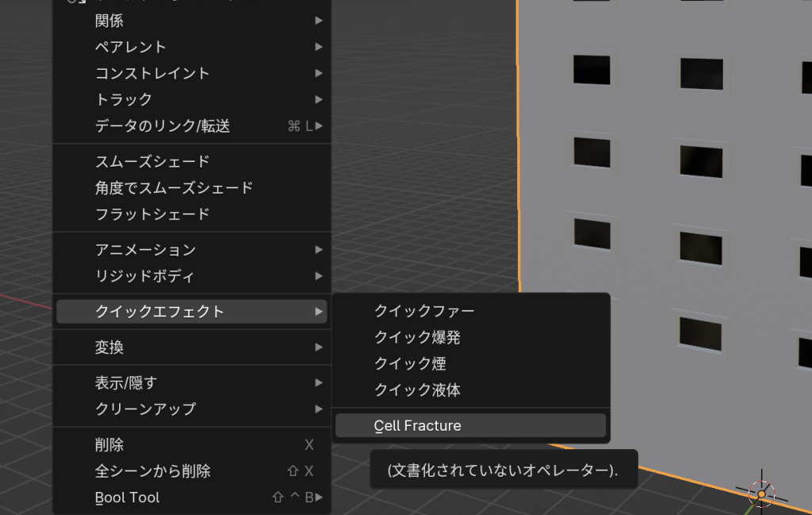Apply フラットシェード (Shade Flat)
The height and width of the screenshot is (515, 812).
pyautogui.click(x=191, y=214)
